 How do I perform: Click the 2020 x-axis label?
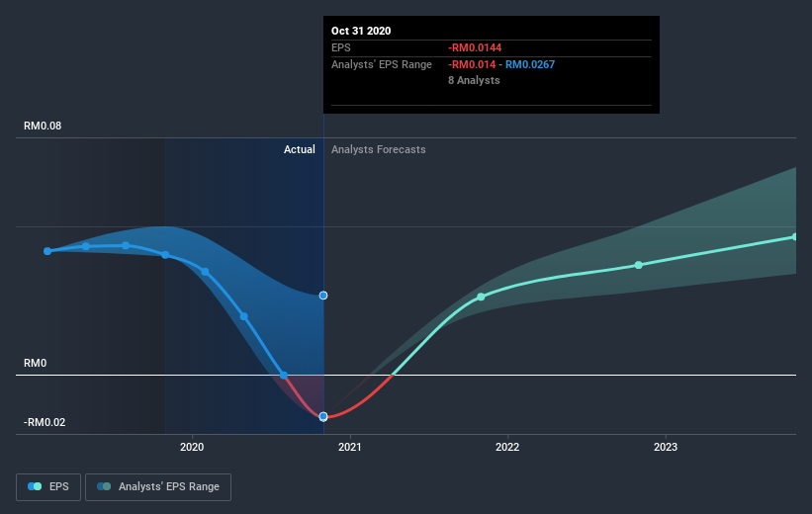192,447
